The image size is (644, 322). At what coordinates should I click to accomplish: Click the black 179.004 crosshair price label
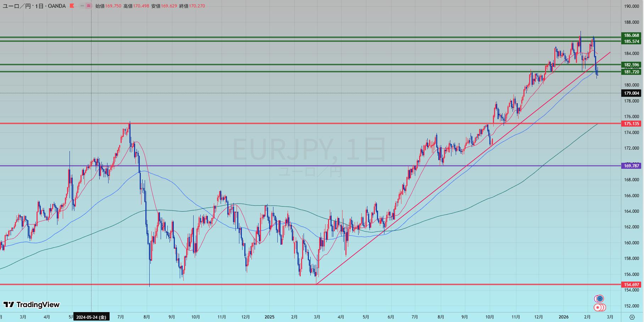(x=632, y=93)
